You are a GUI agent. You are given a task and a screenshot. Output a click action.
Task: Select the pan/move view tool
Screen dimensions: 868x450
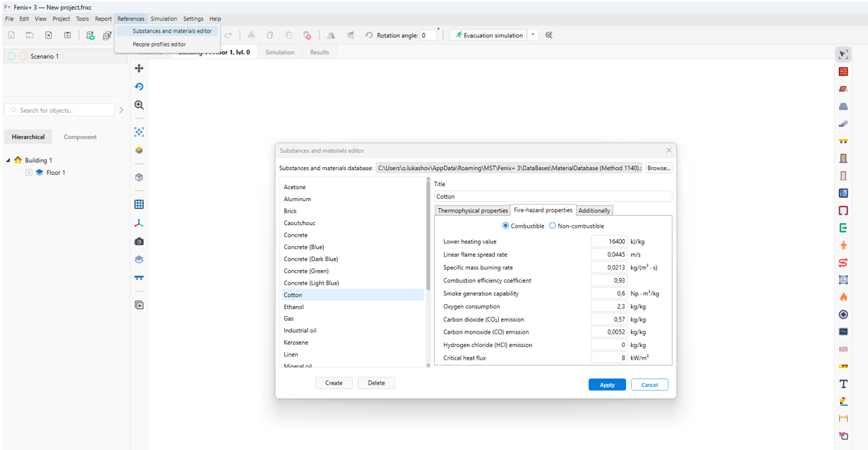[x=139, y=68]
